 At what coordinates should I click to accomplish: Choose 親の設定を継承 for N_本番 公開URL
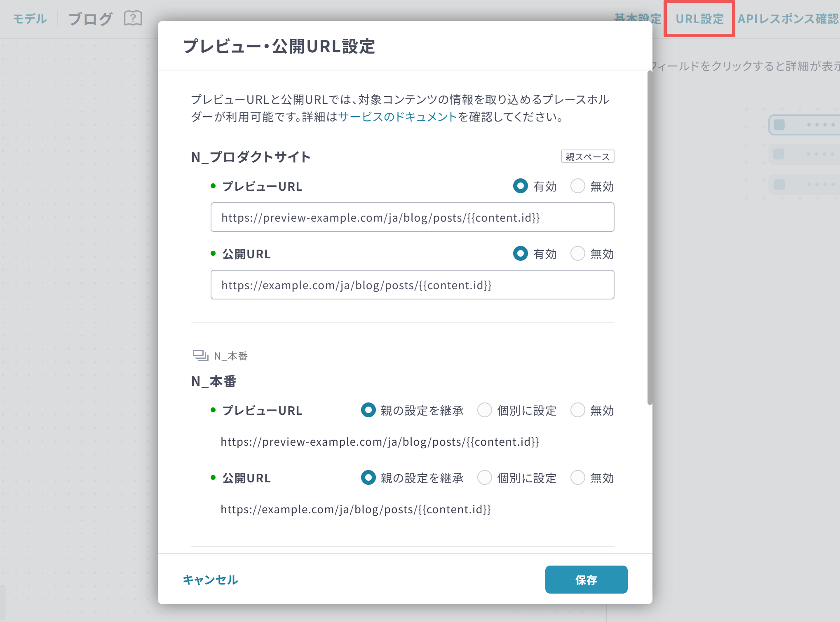pyautogui.click(x=368, y=478)
